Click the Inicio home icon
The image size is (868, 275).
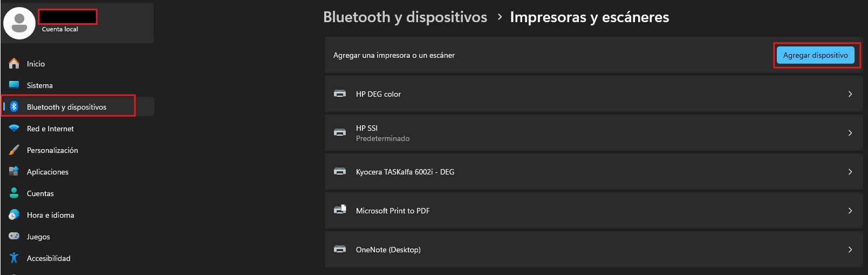pyautogui.click(x=14, y=64)
